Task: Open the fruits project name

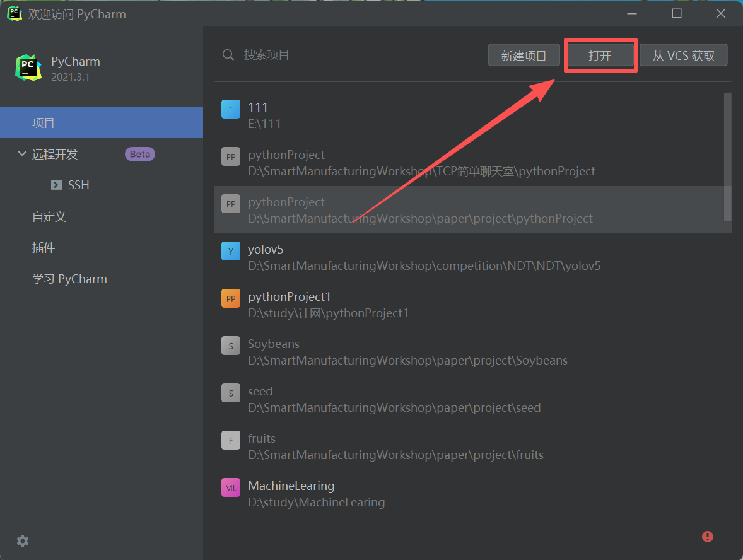Action: pyautogui.click(x=262, y=439)
